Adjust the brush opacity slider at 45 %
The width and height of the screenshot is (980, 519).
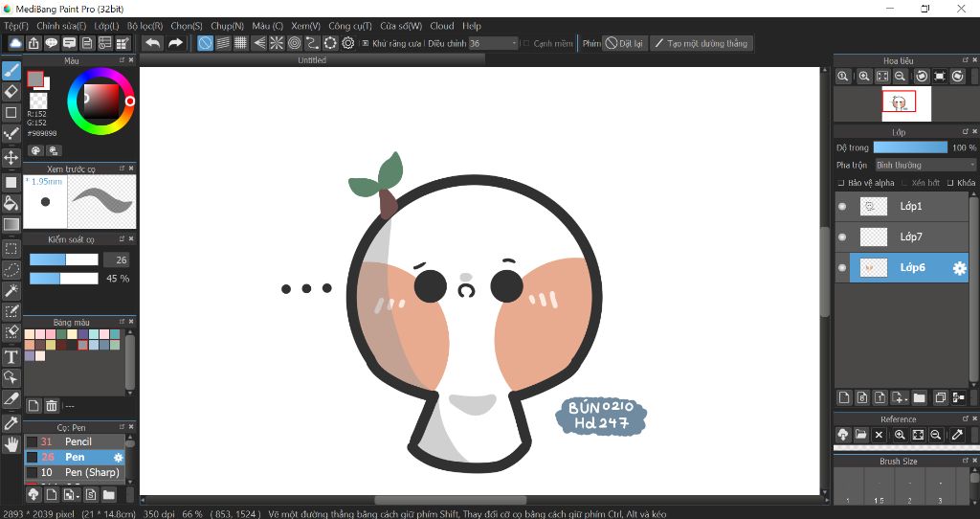(64, 279)
